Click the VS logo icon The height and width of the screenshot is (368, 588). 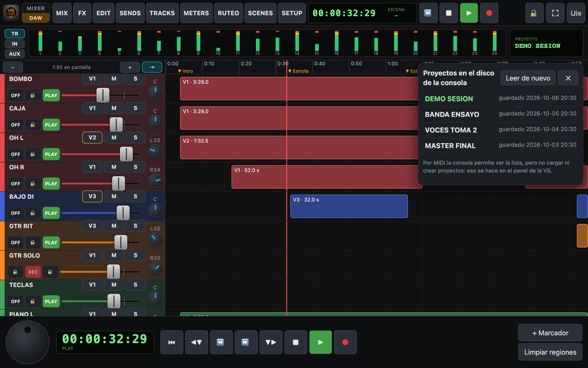(x=11, y=13)
